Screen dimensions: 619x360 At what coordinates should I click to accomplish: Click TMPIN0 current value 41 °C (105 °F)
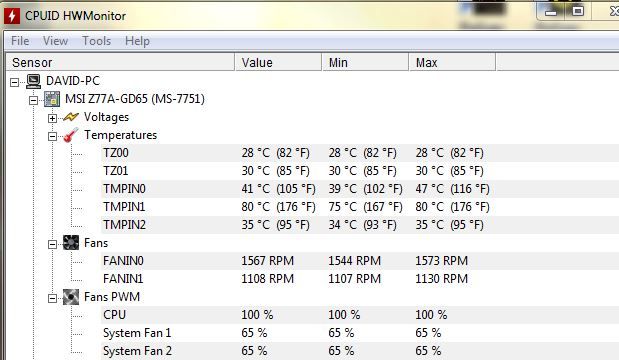pyautogui.click(x=278, y=189)
